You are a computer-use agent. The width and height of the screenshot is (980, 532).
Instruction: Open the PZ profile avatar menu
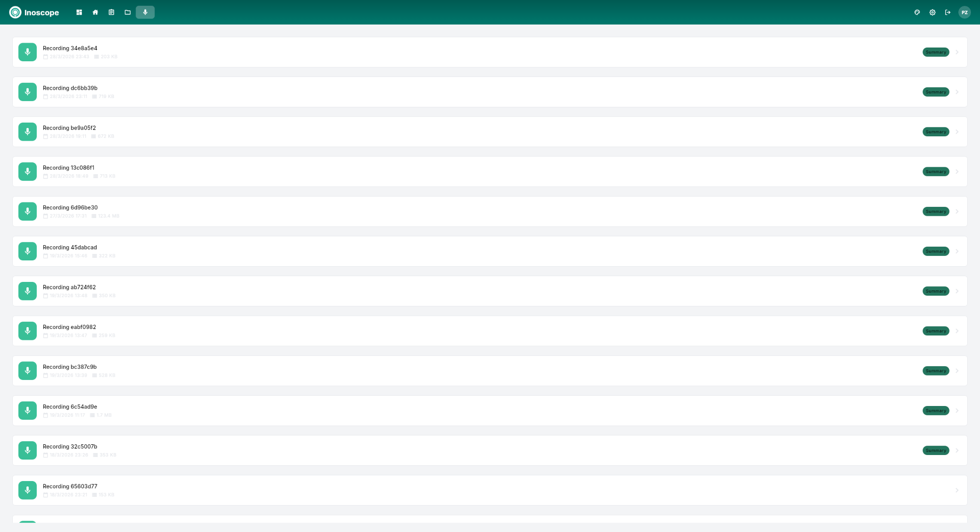964,12
